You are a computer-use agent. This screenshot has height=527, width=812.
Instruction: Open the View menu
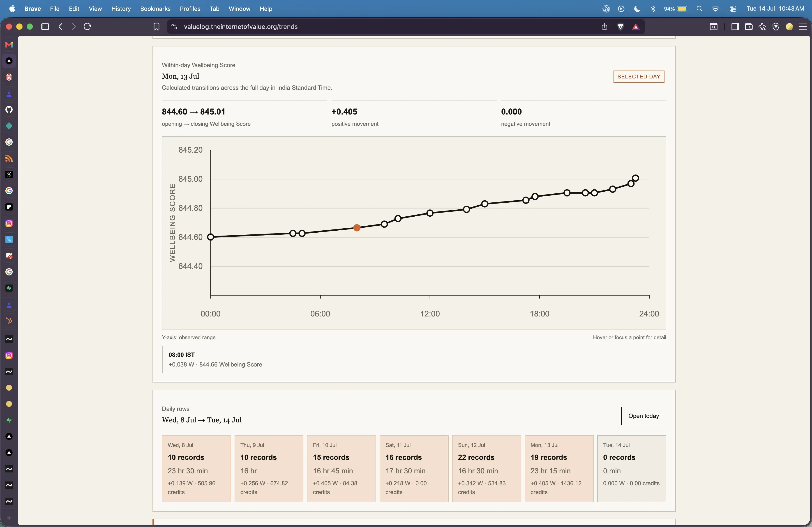pyautogui.click(x=95, y=9)
